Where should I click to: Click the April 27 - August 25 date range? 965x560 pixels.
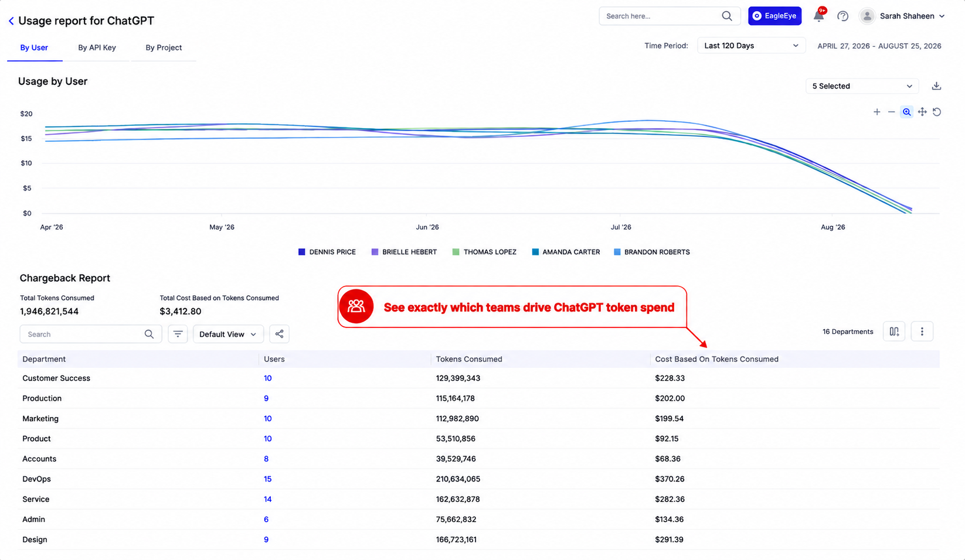click(879, 46)
